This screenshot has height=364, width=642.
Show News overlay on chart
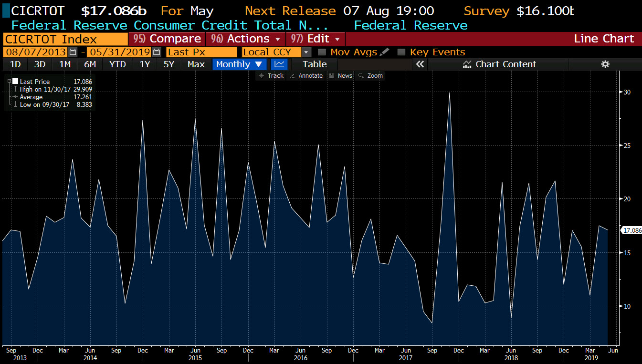[x=341, y=76]
